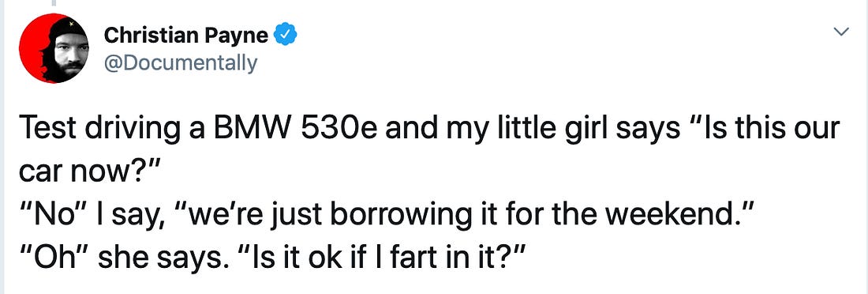Click the gray vertical bar at left edge

(2, 147)
